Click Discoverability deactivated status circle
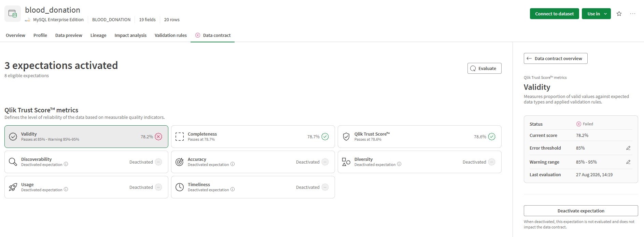644x237 pixels. coord(158,162)
